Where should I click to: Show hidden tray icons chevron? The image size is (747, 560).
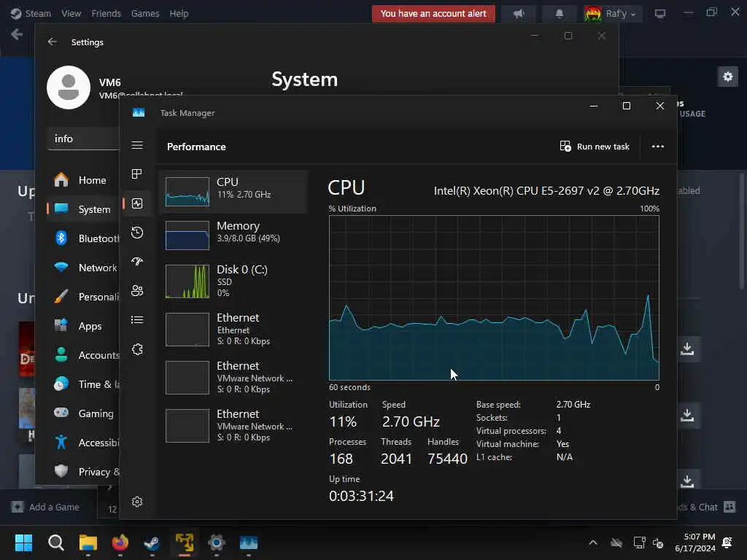click(x=593, y=542)
